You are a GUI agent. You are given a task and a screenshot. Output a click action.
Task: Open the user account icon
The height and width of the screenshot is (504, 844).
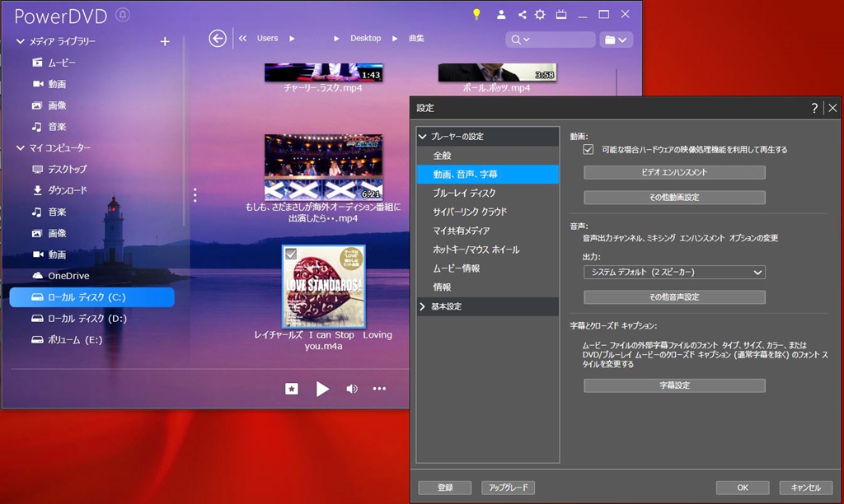point(501,15)
